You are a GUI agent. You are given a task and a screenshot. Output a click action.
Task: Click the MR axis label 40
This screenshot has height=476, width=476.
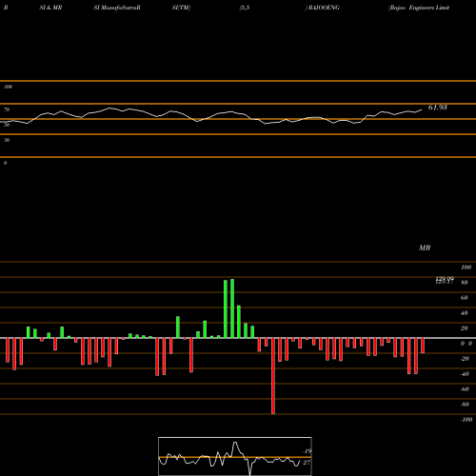465,313
